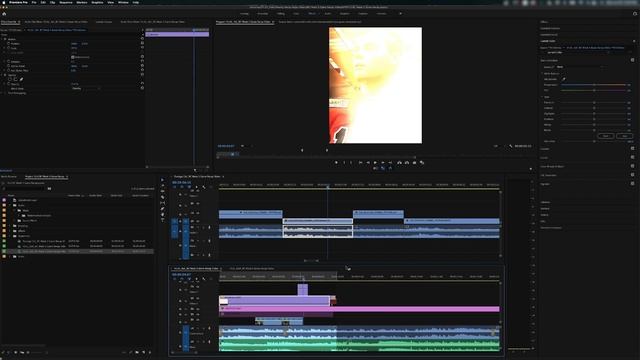Toggle Color Wheels & Match checkbox

tap(632, 166)
